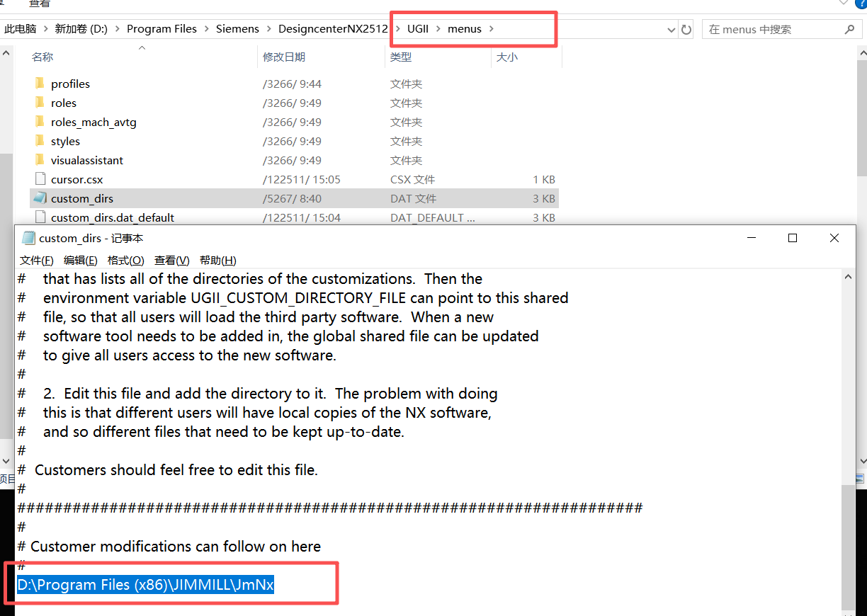867x616 pixels.
Task: Open the address bar history dropdown
Action: (x=671, y=30)
